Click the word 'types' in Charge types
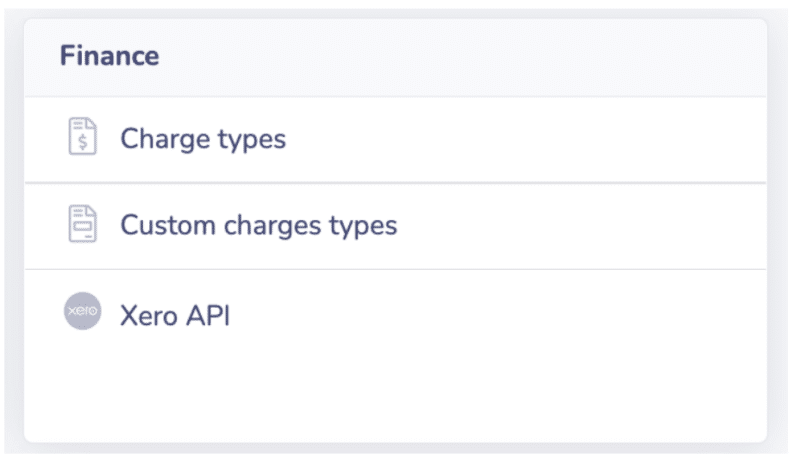The width and height of the screenshot is (794, 458). (x=252, y=141)
